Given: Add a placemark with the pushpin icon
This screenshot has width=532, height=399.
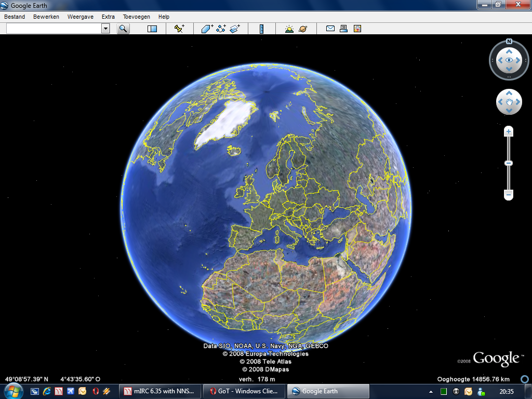Looking at the screenshot, I should 179,29.
